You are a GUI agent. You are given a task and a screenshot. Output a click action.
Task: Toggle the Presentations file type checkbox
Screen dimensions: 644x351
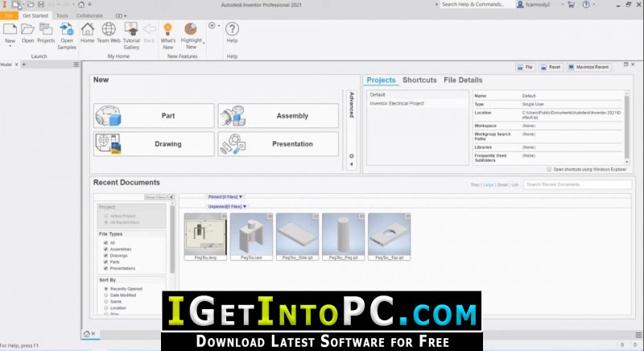pos(106,268)
